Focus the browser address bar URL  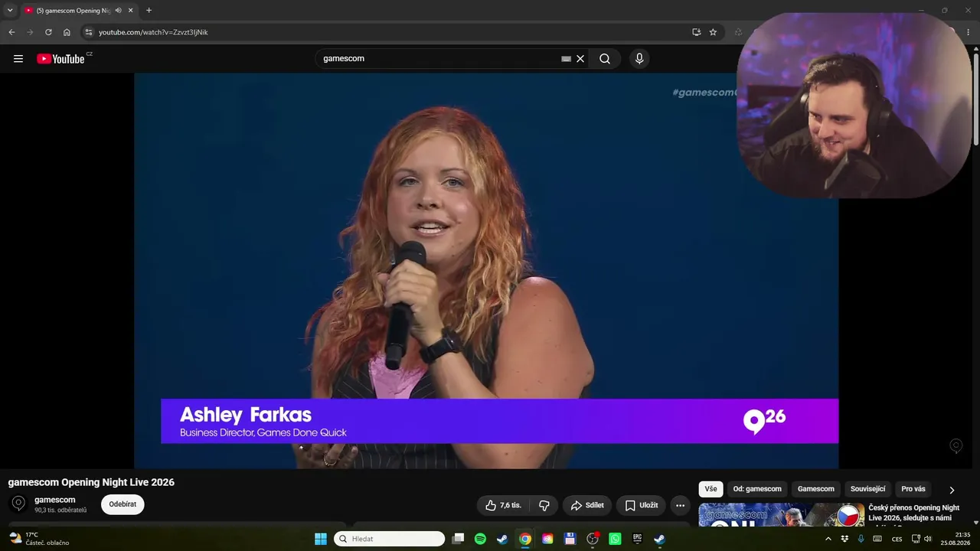tap(153, 32)
